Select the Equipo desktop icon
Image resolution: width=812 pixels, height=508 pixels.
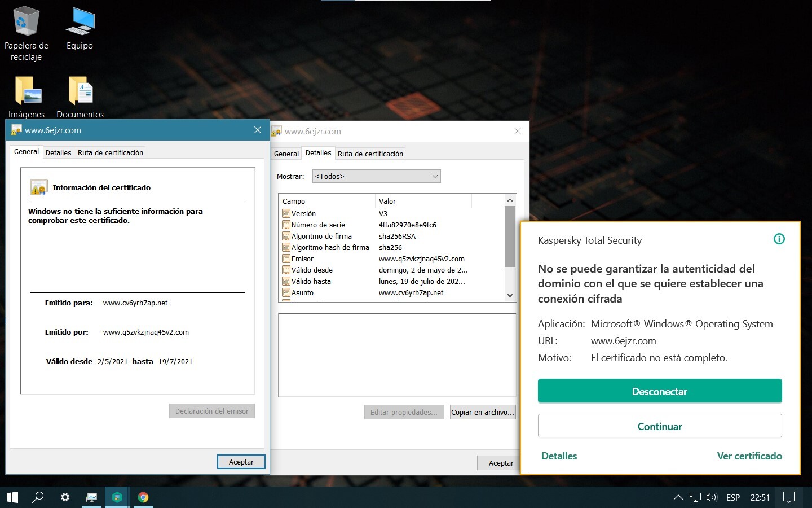[80, 28]
